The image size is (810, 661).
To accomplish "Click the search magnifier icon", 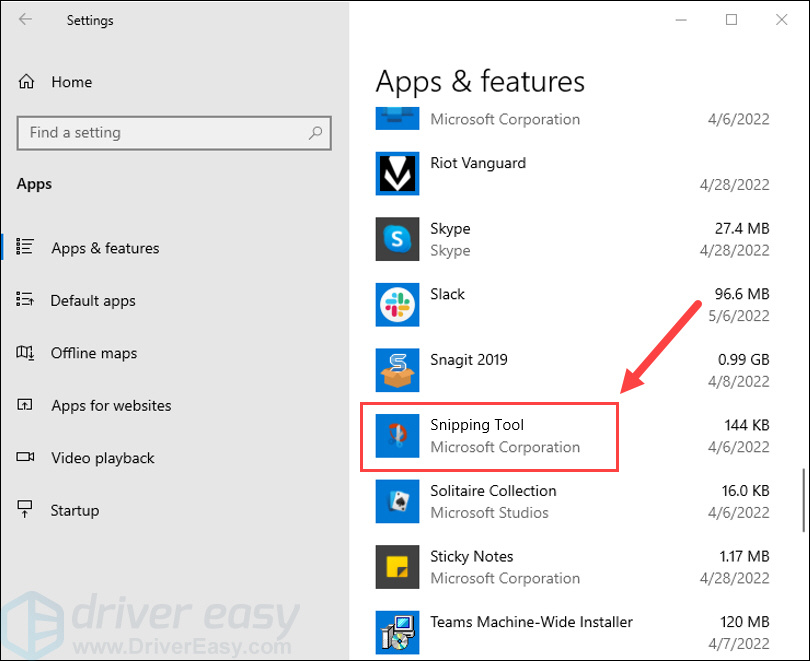I will click(x=315, y=133).
